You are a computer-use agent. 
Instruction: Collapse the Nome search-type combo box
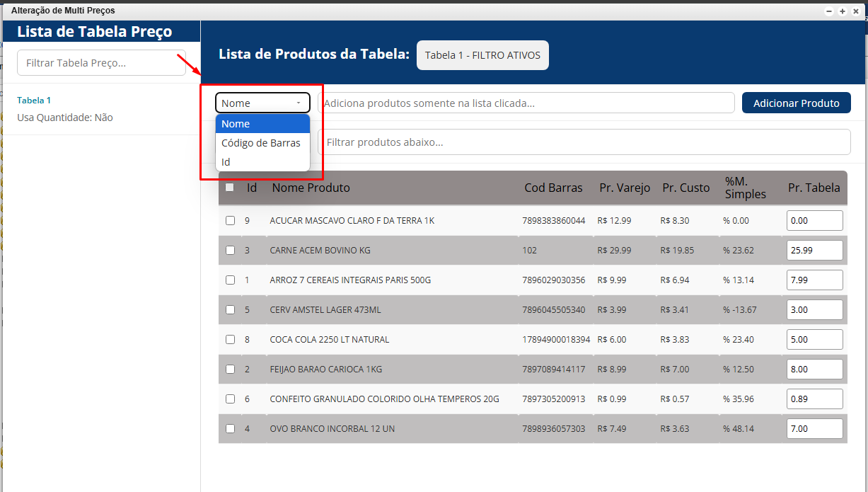point(262,103)
